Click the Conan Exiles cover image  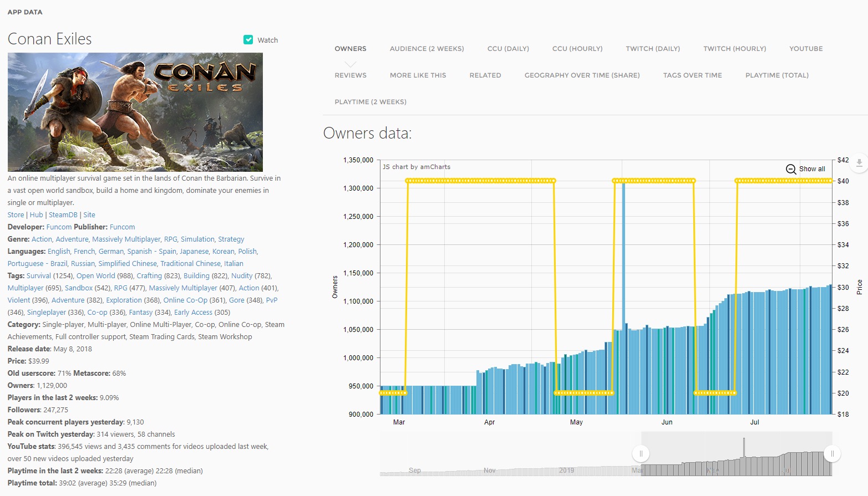[x=135, y=112]
